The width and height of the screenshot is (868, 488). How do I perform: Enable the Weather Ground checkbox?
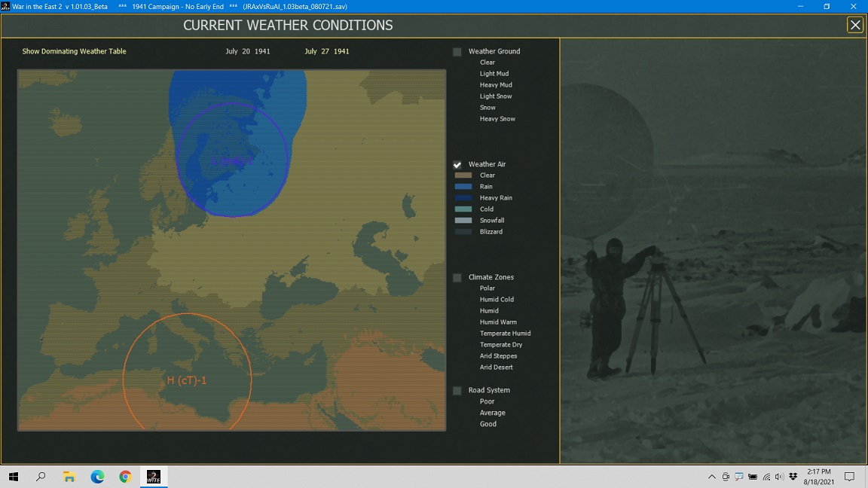coord(457,51)
